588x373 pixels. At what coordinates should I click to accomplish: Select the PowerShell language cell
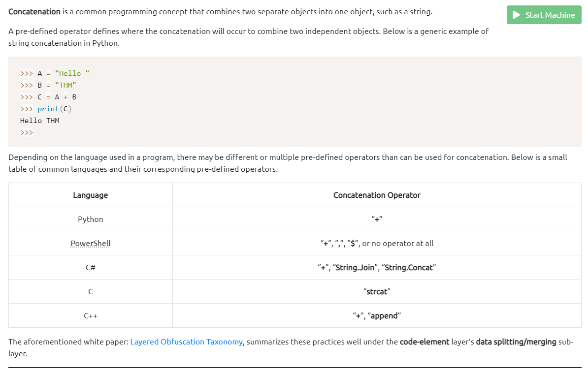coord(91,243)
